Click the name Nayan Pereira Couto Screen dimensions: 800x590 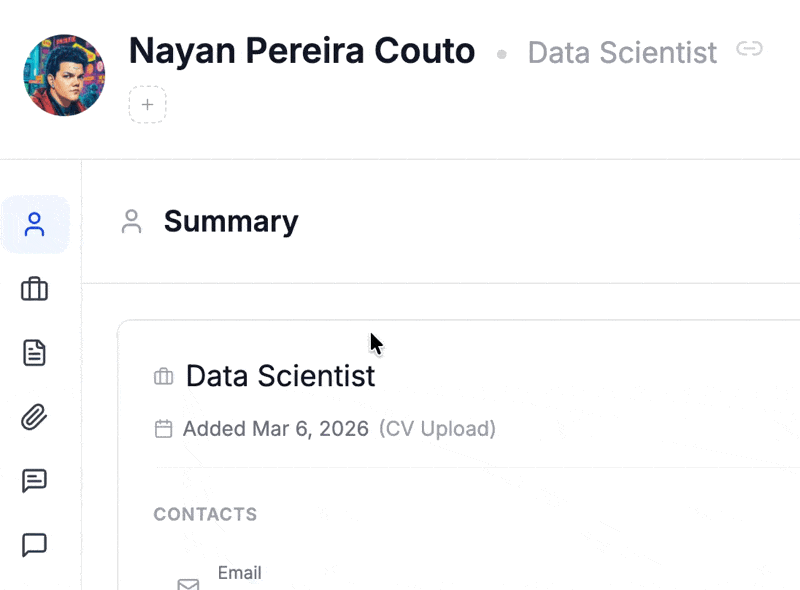pos(302,50)
